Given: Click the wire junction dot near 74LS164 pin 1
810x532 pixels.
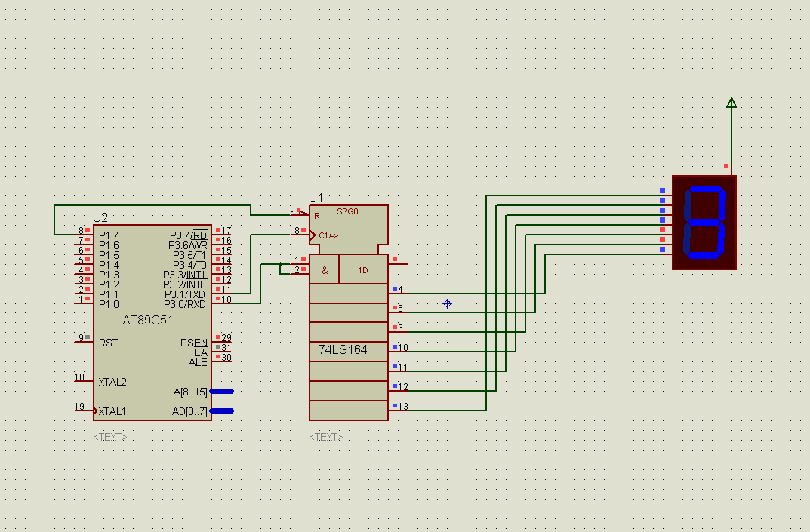Looking at the screenshot, I should click(281, 264).
